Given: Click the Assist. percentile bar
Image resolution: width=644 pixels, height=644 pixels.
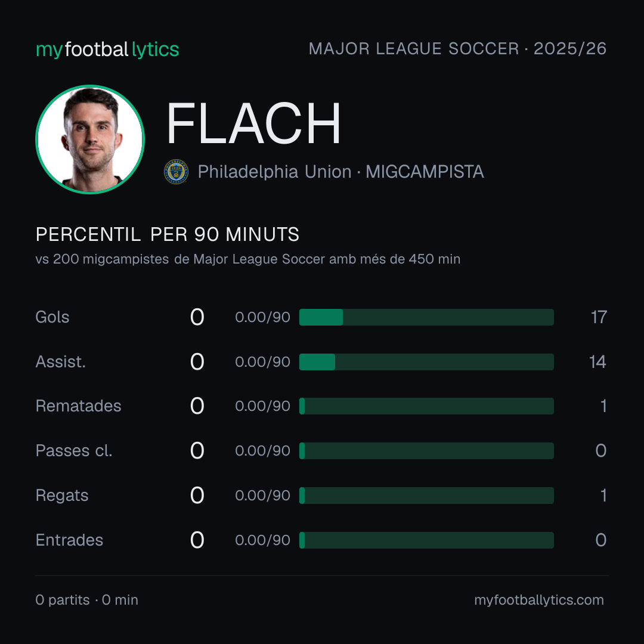Looking at the screenshot, I should point(426,362).
